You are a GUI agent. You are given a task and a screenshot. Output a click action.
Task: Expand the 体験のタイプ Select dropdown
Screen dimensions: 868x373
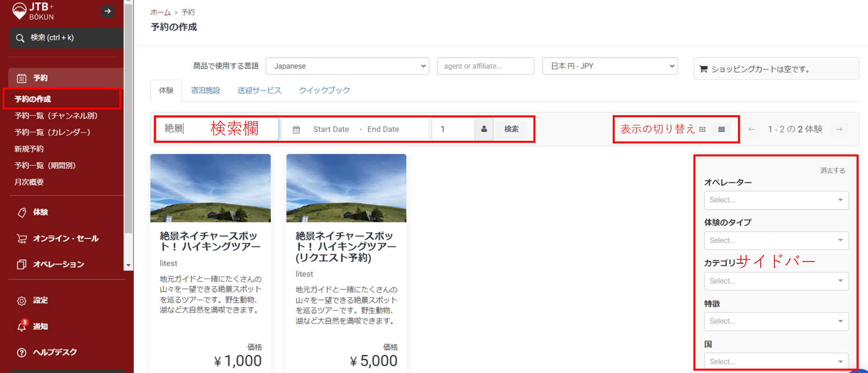pos(776,241)
